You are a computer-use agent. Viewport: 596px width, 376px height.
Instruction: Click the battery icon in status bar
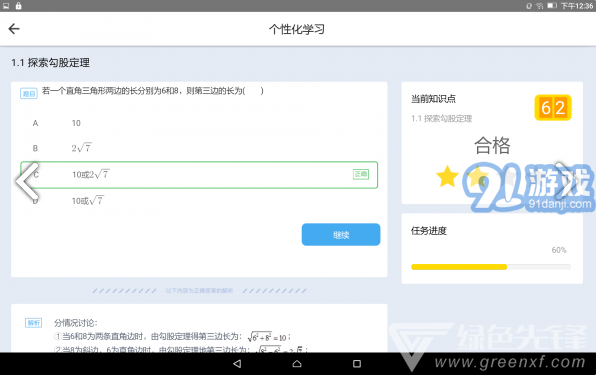coord(552,6)
